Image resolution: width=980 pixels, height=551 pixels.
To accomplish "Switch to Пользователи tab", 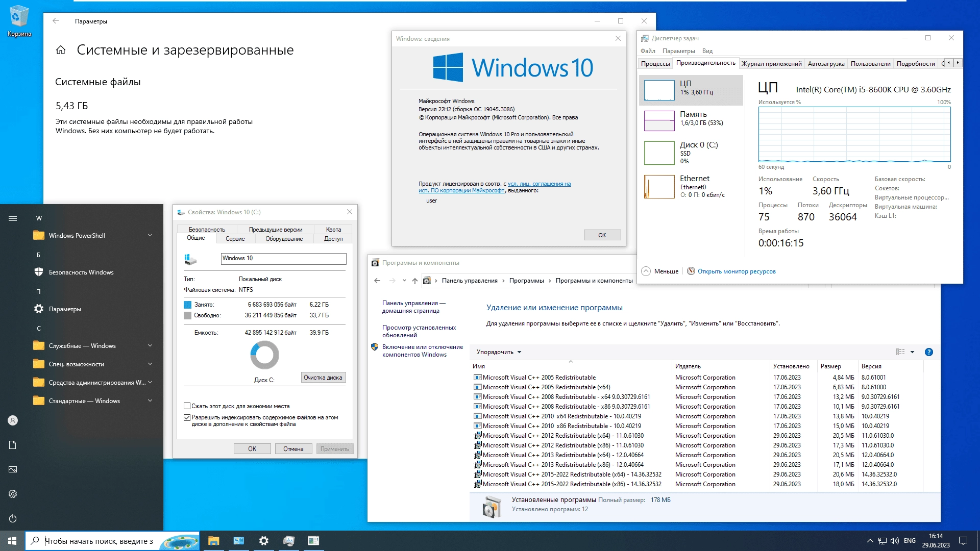I will pyautogui.click(x=870, y=64).
